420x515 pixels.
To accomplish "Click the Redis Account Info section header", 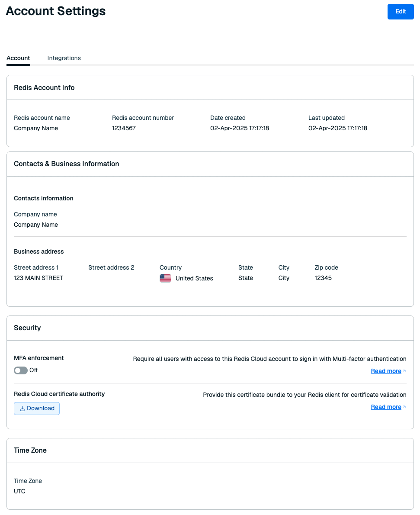I will [44, 88].
